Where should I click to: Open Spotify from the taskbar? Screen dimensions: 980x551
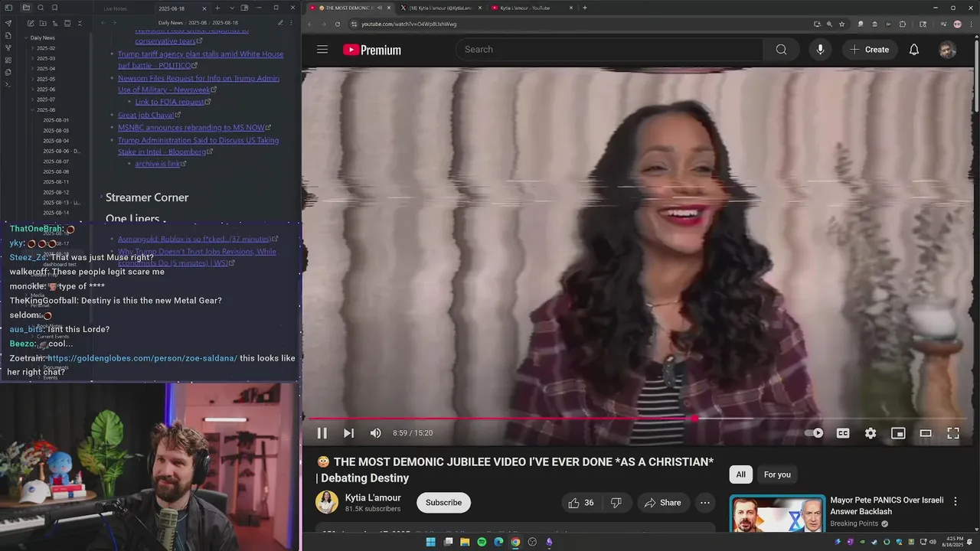click(x=482, y=542)
